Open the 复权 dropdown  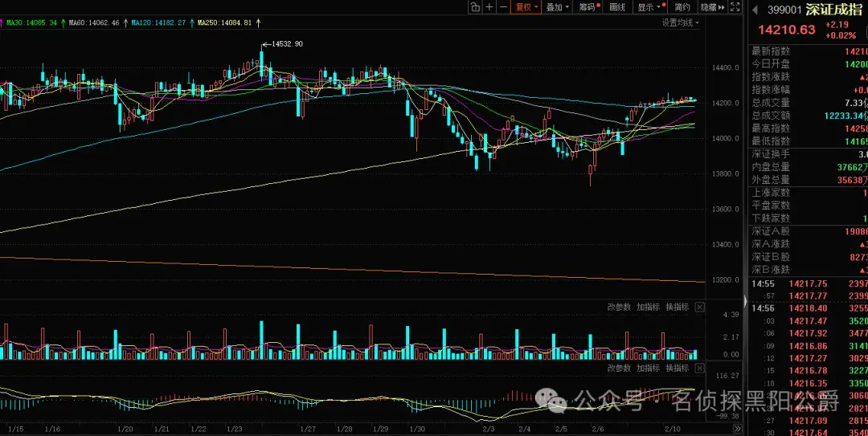tap(526, 6)
